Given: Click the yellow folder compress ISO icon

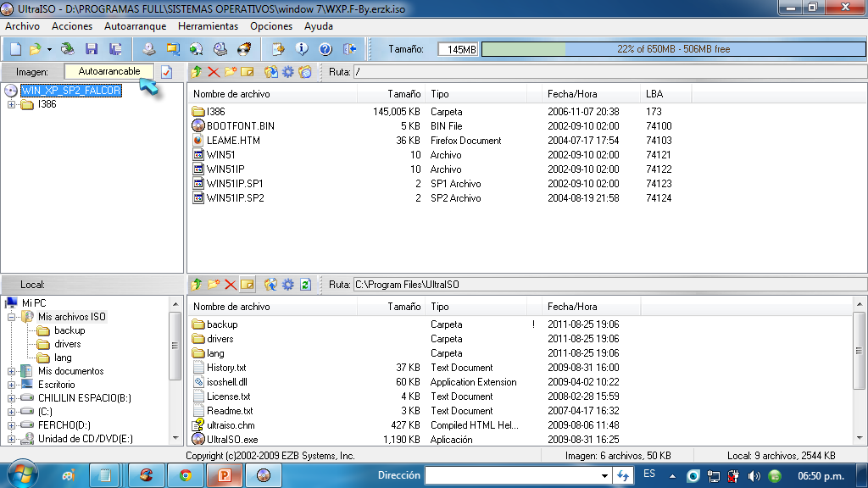Looking at the screenshot, I should pyautogui.click(x=173, y=49).
